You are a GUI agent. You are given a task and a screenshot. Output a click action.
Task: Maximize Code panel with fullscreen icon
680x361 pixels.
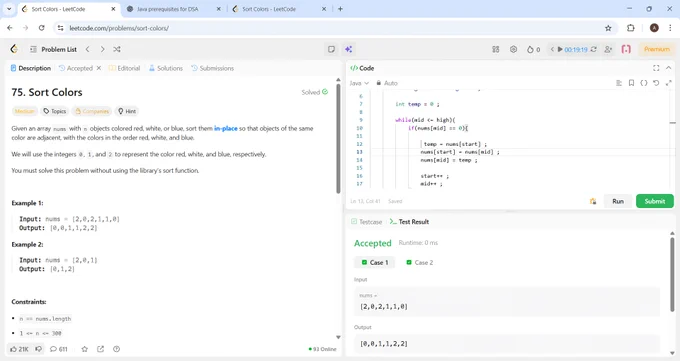coord(656,68)
